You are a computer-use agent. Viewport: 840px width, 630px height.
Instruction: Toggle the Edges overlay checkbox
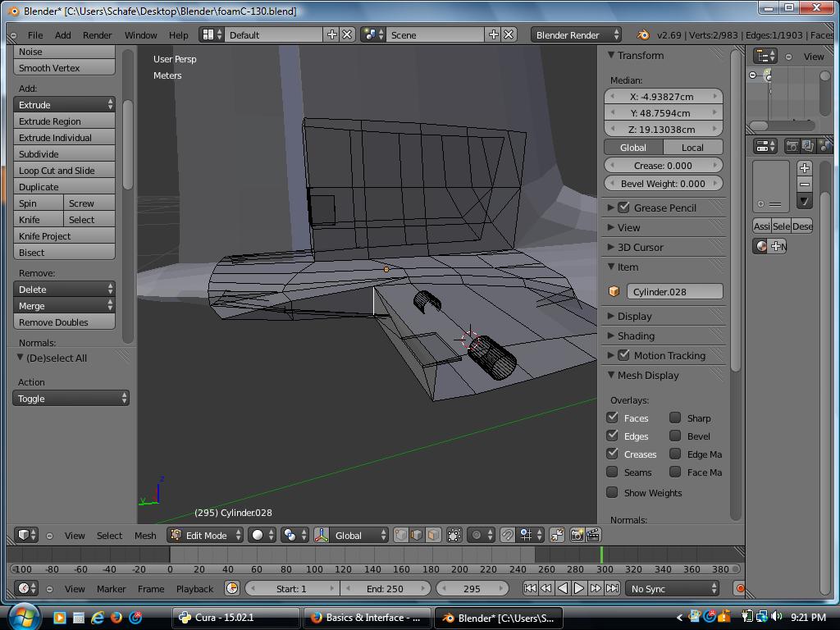(x=612, y=436)
